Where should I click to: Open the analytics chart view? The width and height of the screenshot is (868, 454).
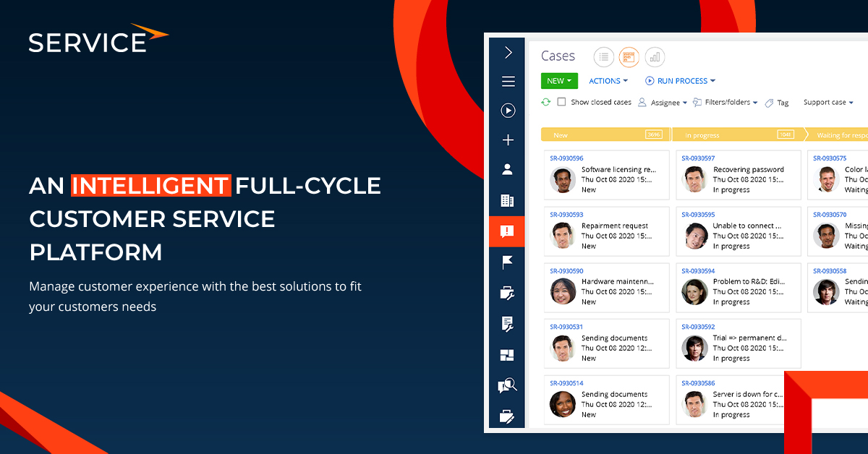click(655, 57)
